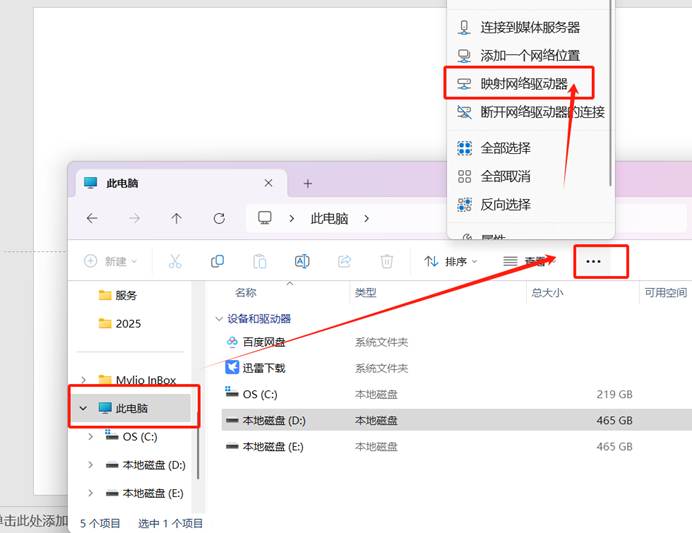Viewport: 692px width, 533px height.
Task: Click the Delete trash can icon
Action: [x=387, y=261]
